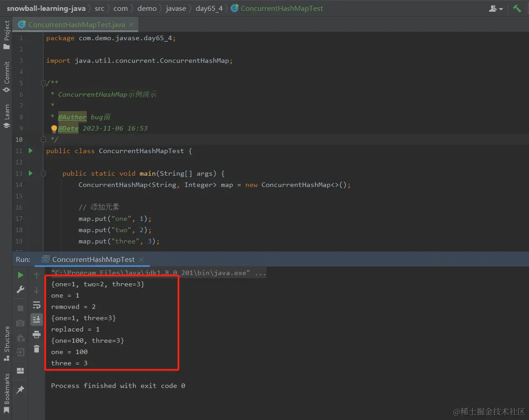Click ConcurrentHashMapTest class breadcrumb
529x420 pixels.
pos(277,9)
